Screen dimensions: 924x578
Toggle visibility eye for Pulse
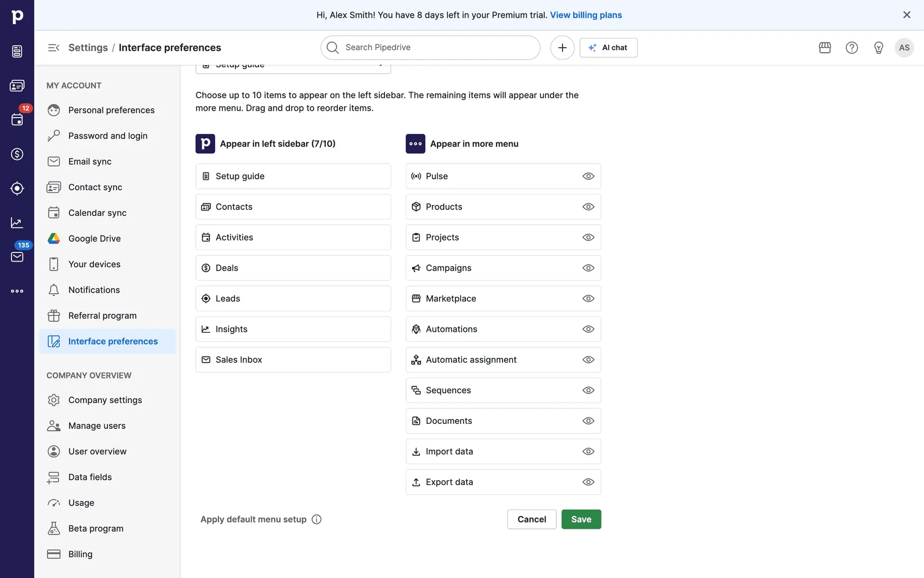588,176
